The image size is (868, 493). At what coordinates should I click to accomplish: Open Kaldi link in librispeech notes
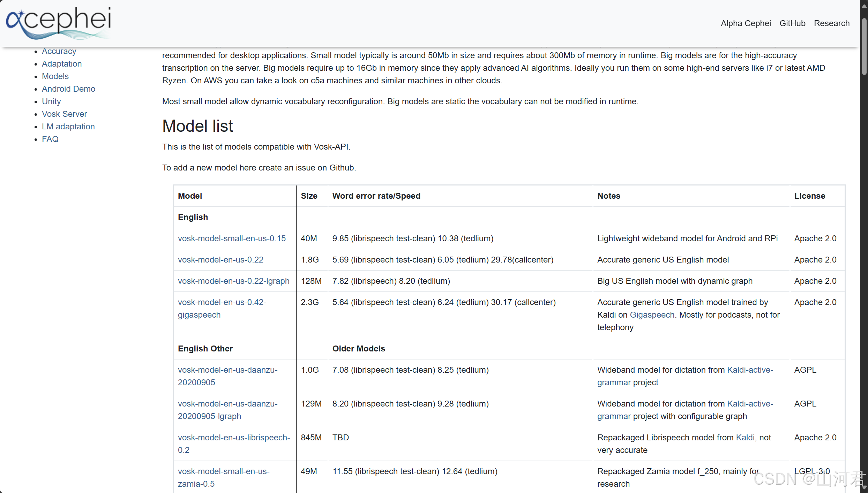[x=745, y=438]
